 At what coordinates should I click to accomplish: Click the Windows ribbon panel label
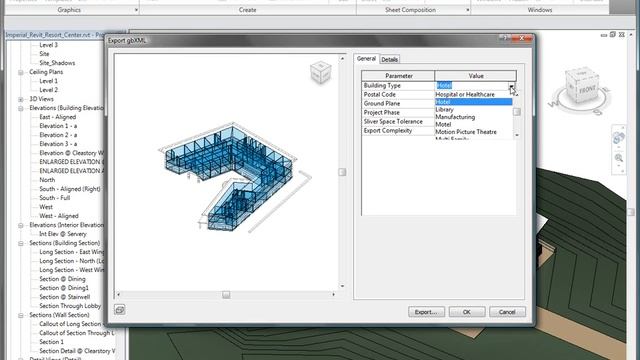tap(540, 10)
